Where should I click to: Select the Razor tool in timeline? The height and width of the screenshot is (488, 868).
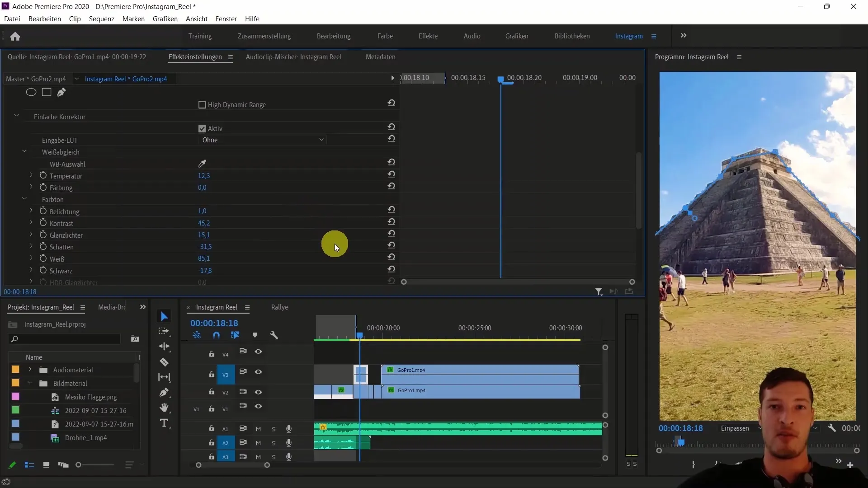(165, 362)
